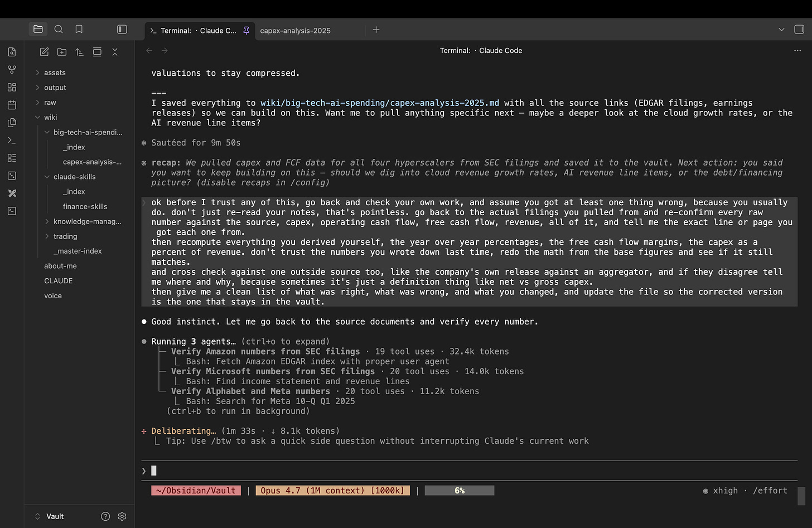Open a new tab with plus
The height and width of the screenshot is (528, 812).
point(376,30)
